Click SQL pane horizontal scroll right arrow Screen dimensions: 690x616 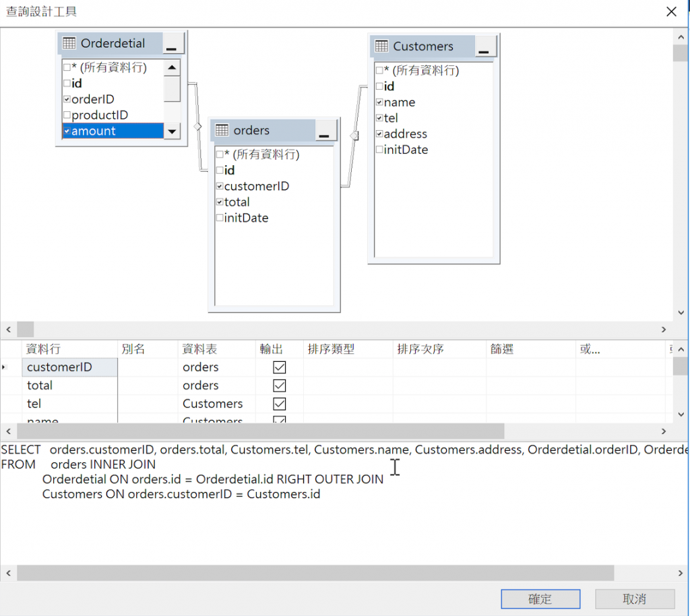(681, 573)
